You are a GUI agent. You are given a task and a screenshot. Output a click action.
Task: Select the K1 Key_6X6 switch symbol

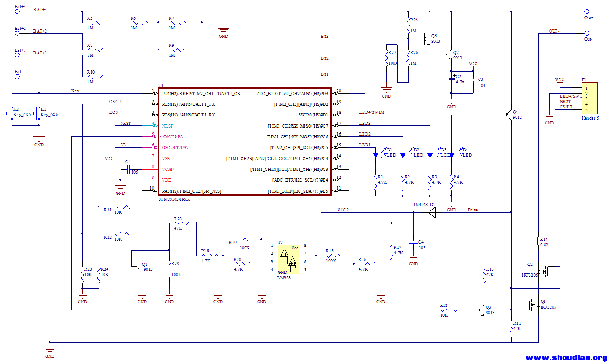pyautogui.click(x=37, y=115)
